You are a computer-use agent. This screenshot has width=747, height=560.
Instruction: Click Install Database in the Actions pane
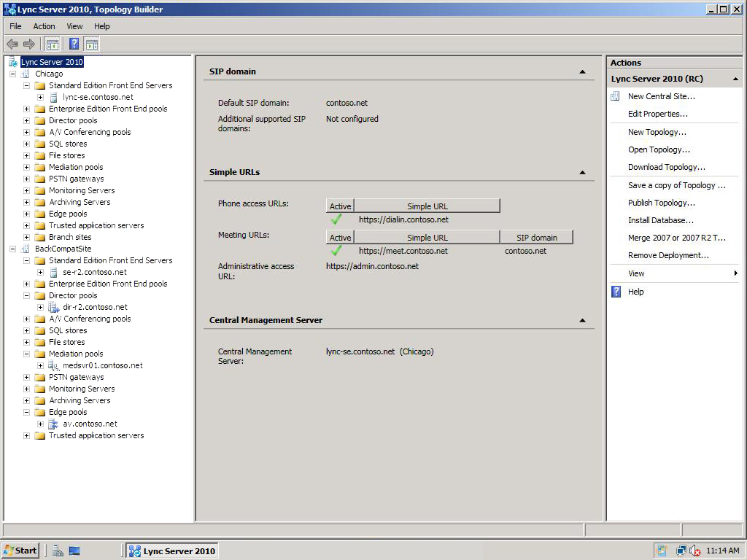coord(661,220)
